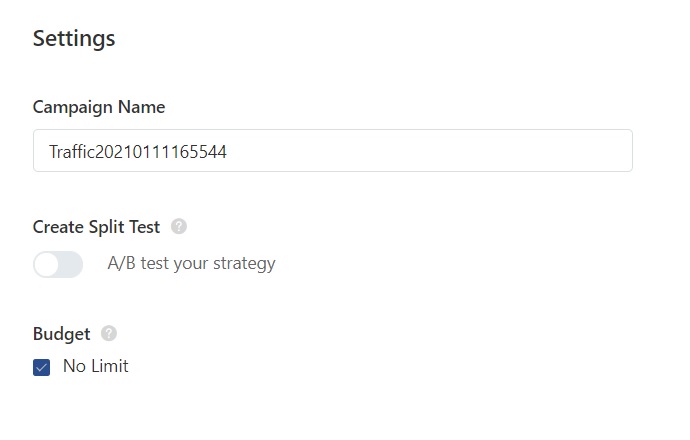Click the Budget section label
The width and height of the screenshot is (690, 440).
(x=61, y=334)
